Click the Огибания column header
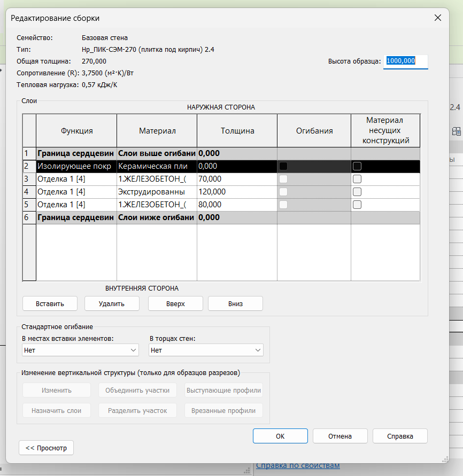 click(x=314, y=130)
